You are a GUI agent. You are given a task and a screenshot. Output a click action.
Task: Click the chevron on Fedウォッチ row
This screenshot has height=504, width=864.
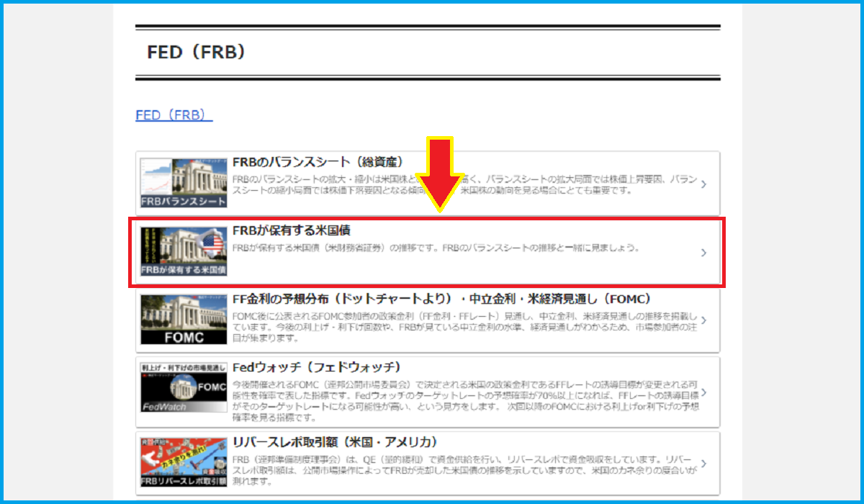pyautogui.click(x=703, y=392)
